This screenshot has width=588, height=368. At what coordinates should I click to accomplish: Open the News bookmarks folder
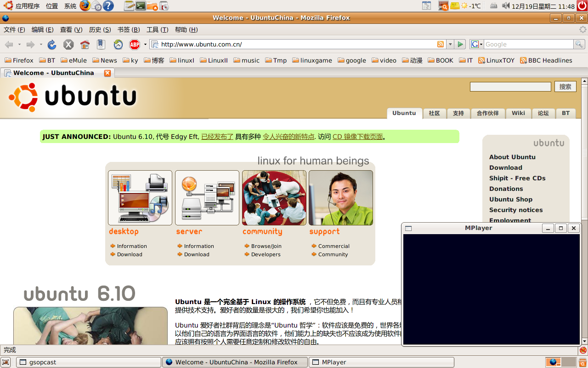point(105,60)
